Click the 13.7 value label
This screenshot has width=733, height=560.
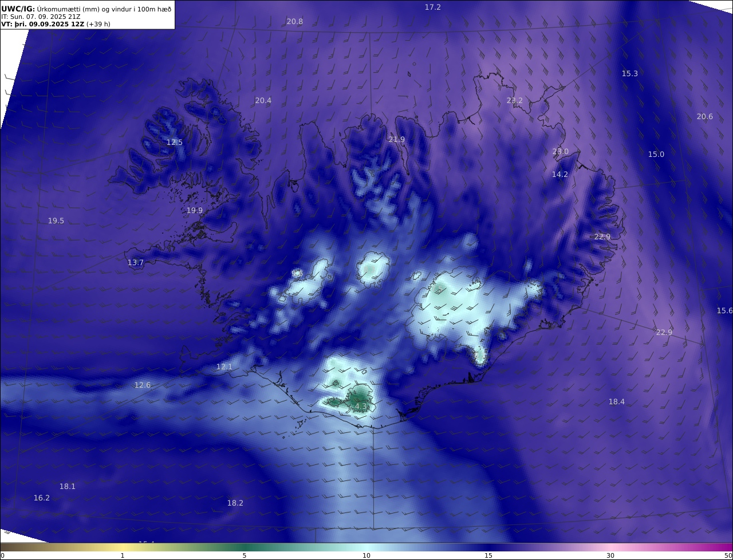click(136, 262)
